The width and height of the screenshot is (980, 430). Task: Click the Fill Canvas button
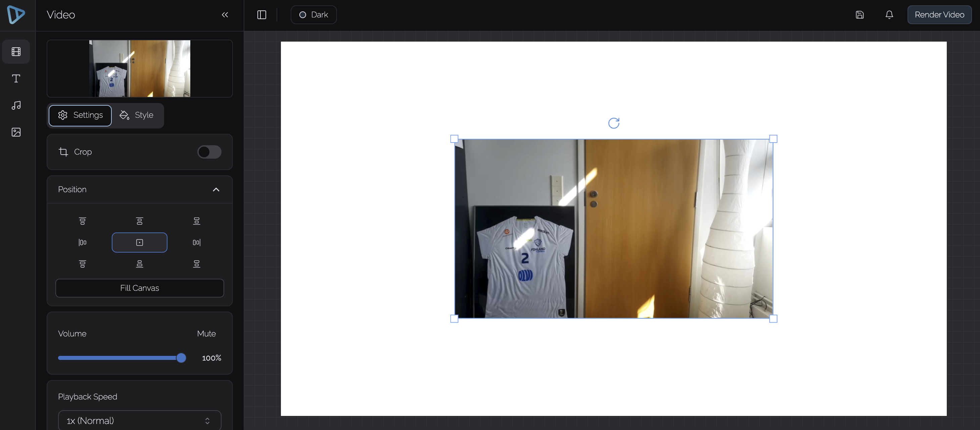point(139,288)
